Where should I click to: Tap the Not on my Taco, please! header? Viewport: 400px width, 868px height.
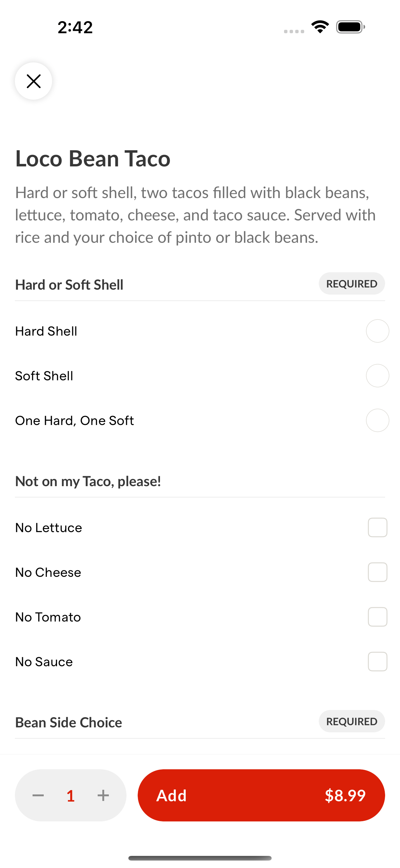point(88,481)
